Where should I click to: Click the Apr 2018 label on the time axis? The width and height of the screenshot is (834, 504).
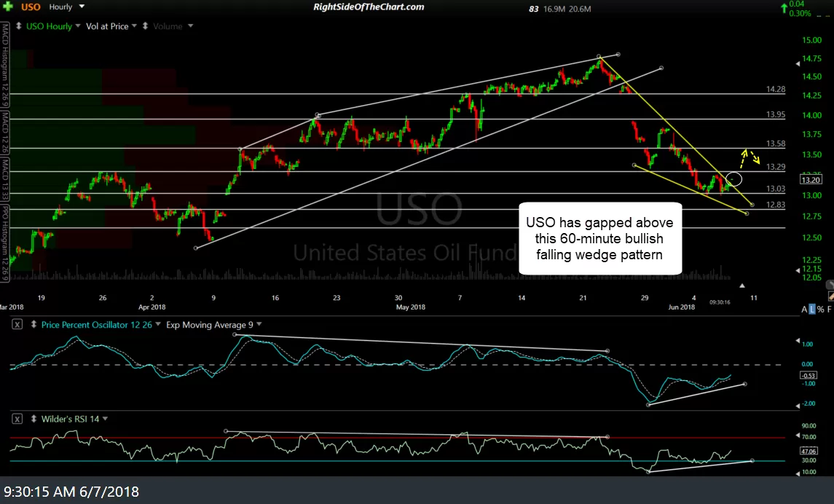point(152,307)
